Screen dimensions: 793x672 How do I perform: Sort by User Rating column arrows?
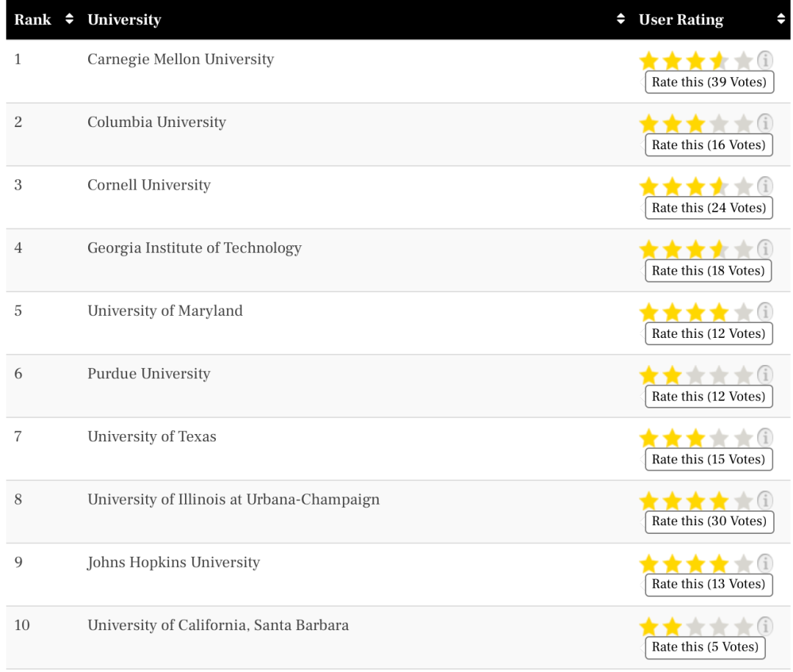(781, 20)
